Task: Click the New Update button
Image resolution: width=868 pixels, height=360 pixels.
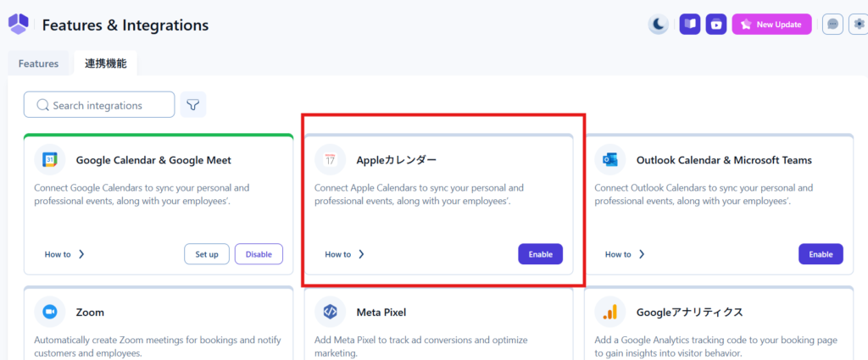Action: [x=771, y=25]
